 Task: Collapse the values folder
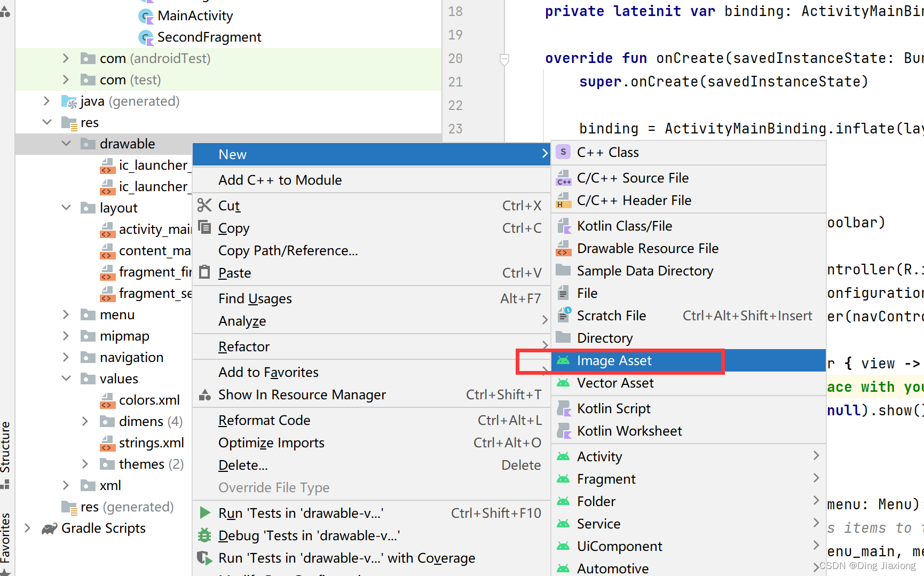(66, 378)
